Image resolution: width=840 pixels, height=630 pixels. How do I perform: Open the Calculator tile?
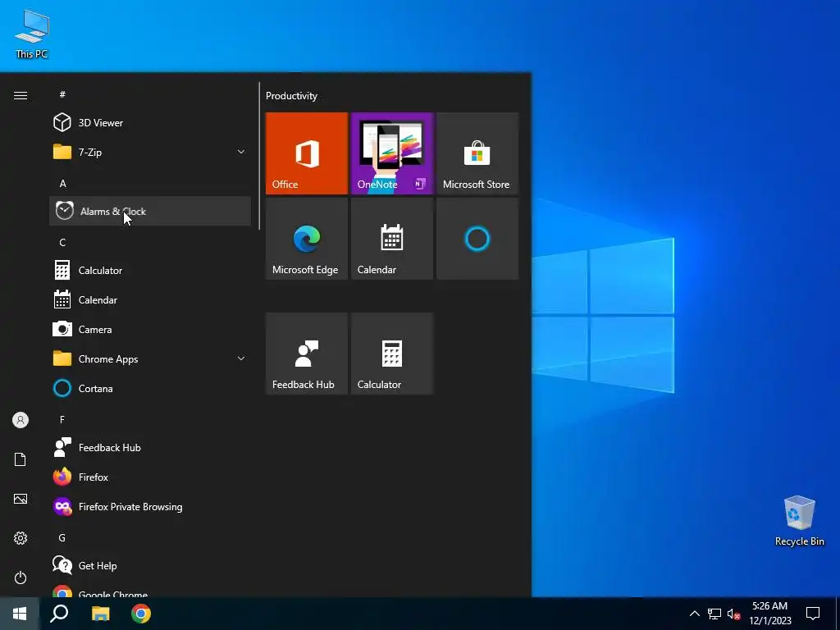click(392, 354)
